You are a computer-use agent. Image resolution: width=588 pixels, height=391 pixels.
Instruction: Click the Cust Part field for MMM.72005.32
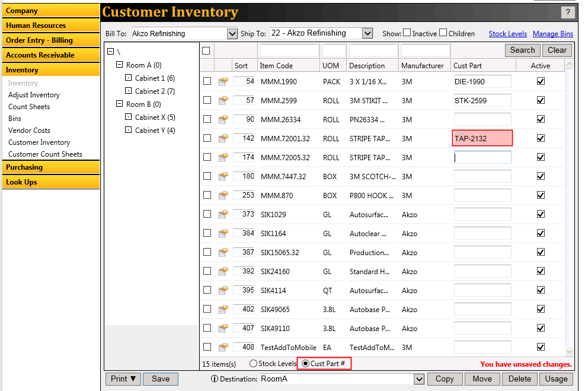pyautogui.click(x=482, y=157)
